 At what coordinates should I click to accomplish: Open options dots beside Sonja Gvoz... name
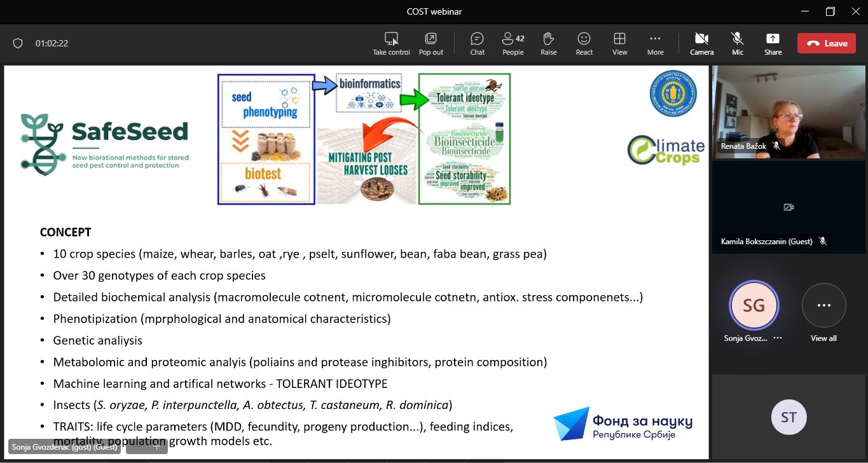coord(777,338)
